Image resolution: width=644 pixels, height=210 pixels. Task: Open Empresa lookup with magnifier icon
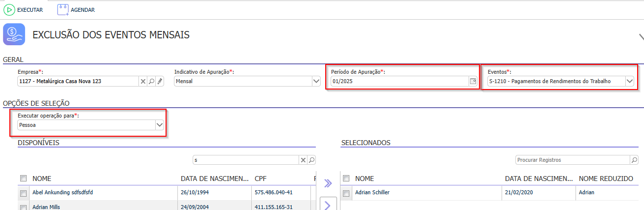point(152,81)
